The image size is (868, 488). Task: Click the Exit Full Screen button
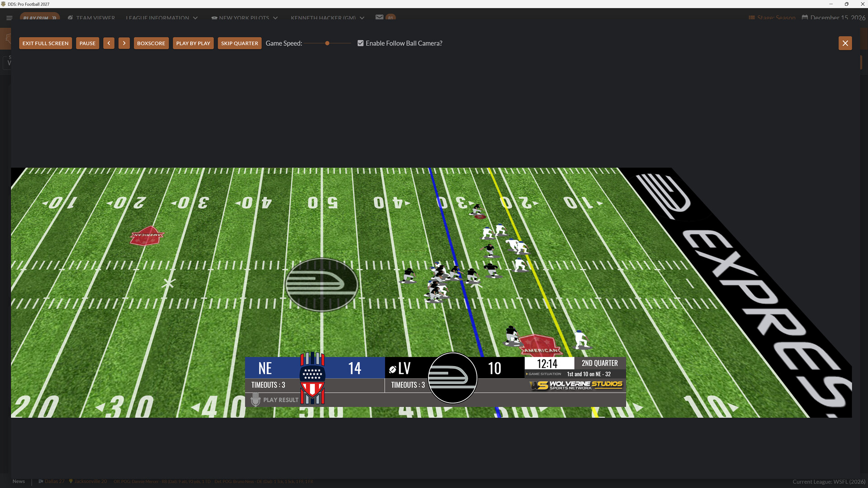[45, 43]
